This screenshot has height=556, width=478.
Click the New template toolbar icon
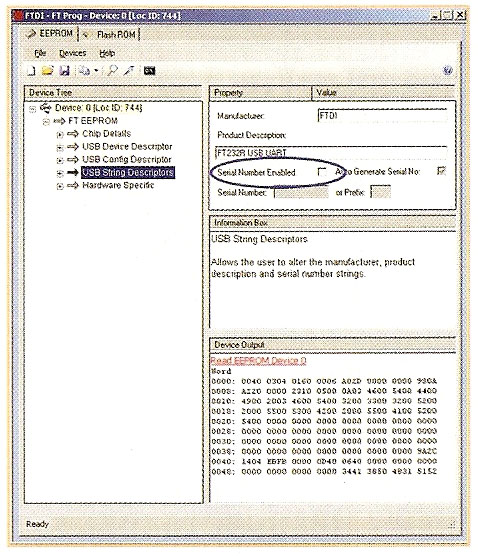31,71
